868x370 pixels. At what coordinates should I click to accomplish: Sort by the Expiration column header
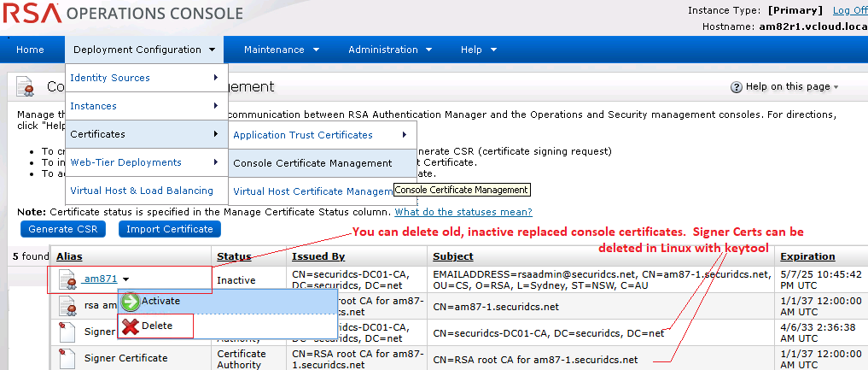tap(807, 256)
